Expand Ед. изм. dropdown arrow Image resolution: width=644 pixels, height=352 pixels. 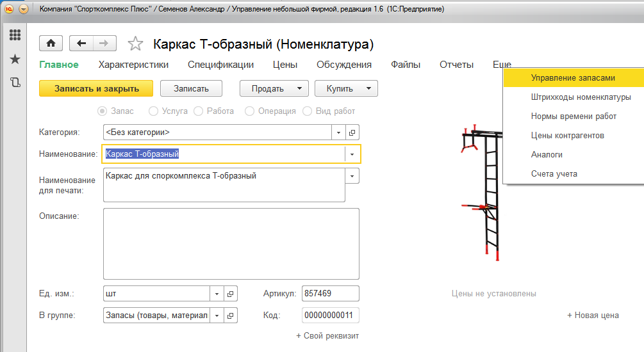click(x=217, y=294)
